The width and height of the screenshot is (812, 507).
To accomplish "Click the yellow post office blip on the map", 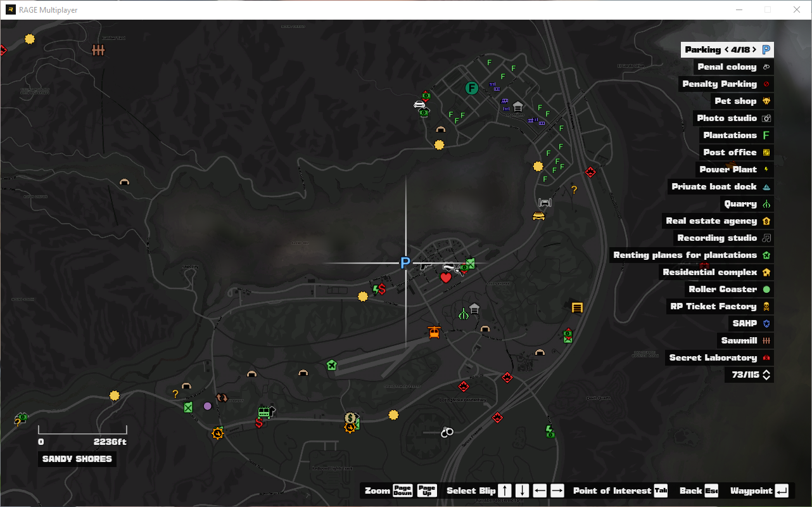I will 577,308.
